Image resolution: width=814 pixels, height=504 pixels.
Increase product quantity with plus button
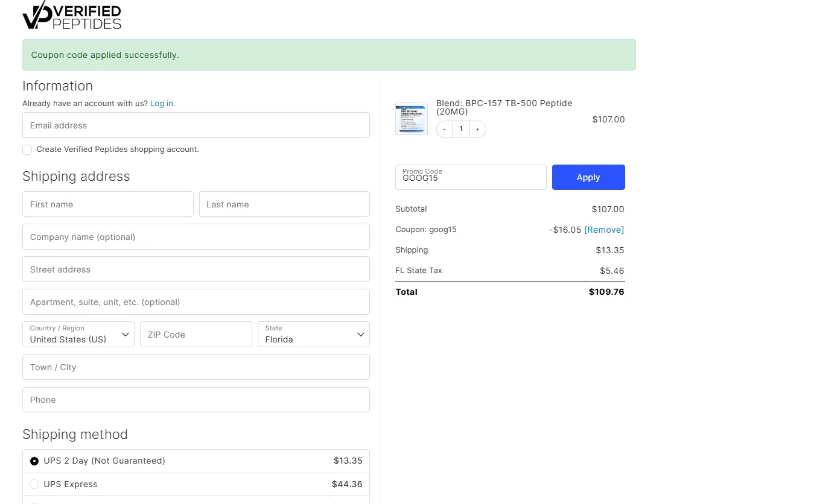477,129
